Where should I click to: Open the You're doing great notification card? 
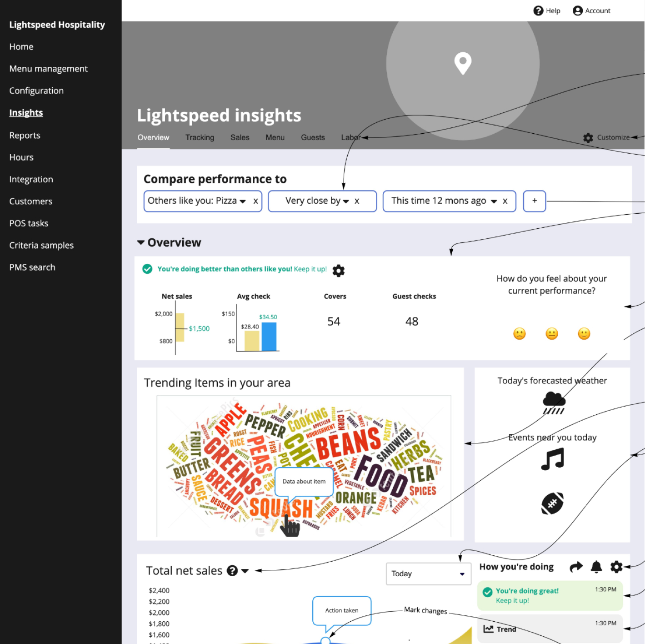[x=550, y=596]
